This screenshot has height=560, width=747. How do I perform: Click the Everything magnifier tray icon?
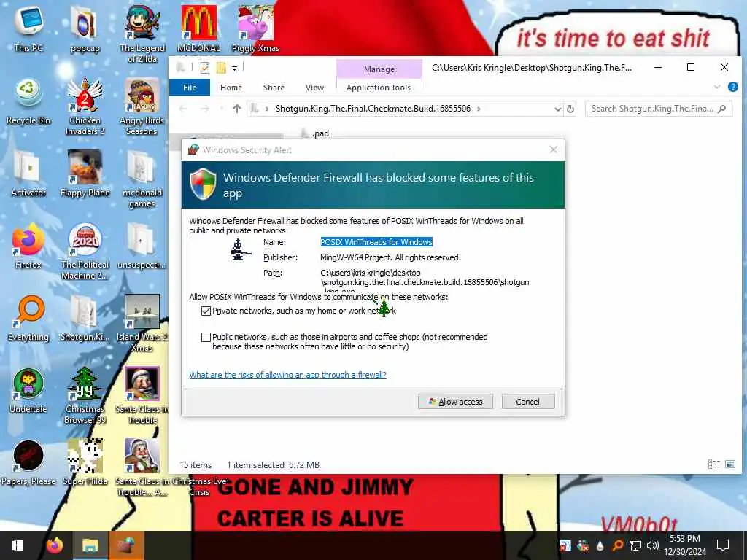tap(617, 545)
